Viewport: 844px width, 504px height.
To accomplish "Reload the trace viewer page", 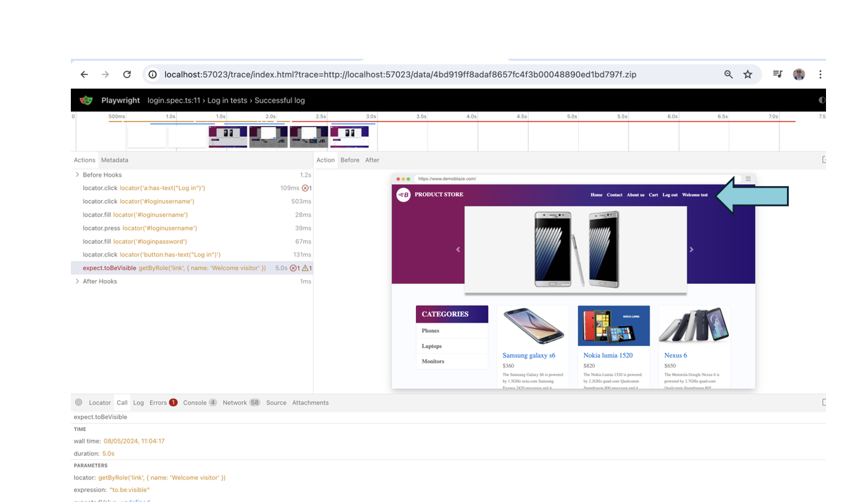I will [127, 74].
